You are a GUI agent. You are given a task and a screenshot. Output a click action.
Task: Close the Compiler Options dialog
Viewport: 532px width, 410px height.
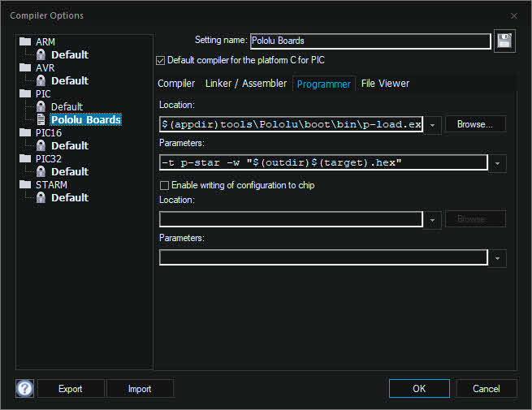tap(514, 16)
